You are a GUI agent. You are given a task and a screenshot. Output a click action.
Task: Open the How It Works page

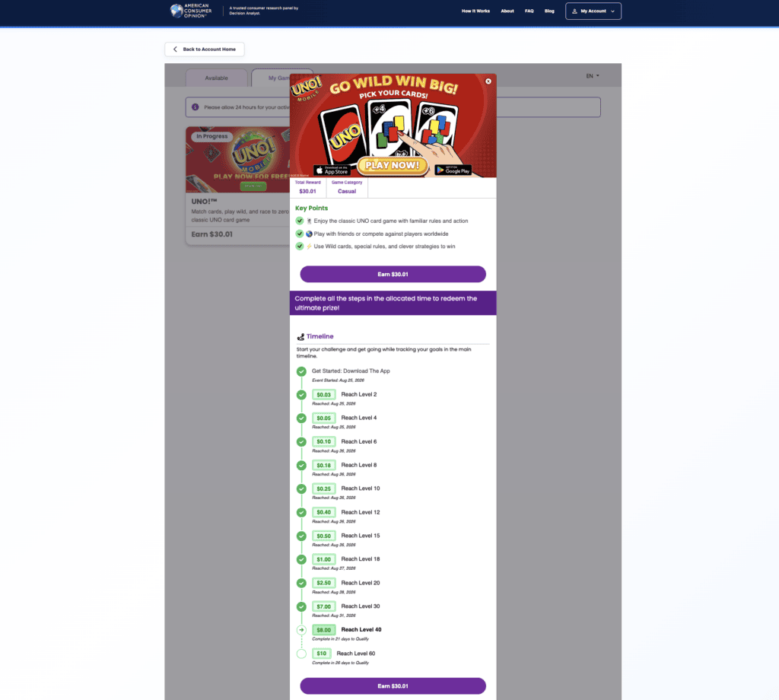[475, 11]
